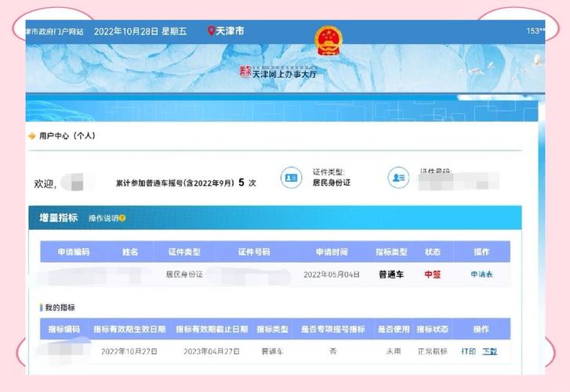
Task: Click the red location pin icon
Action: [x=211, y=31]
